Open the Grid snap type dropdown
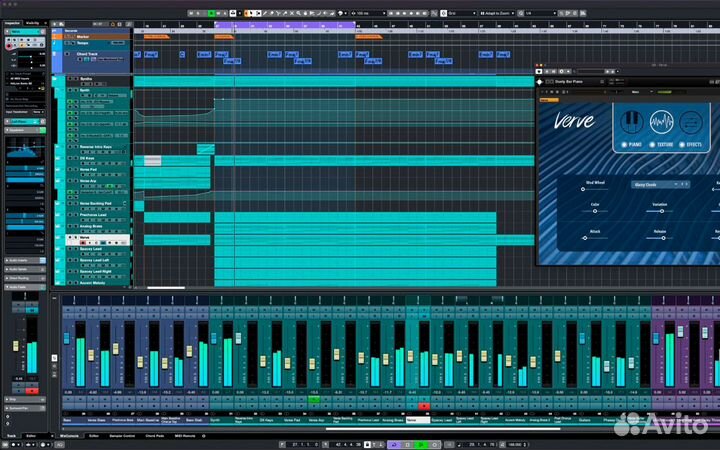The width and height of the screenshot is (720, 450). tap(462, 13)
